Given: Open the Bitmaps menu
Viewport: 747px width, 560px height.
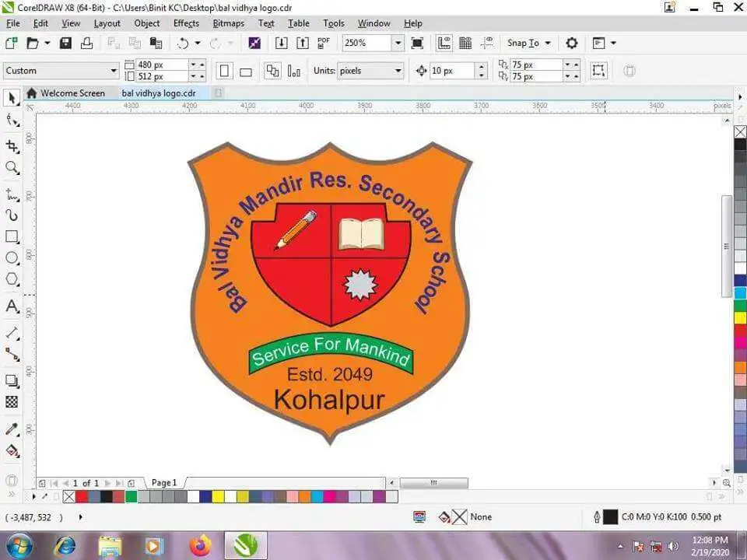Looking at the screenshot, I should pyautogui.click(x=229, y=23).
